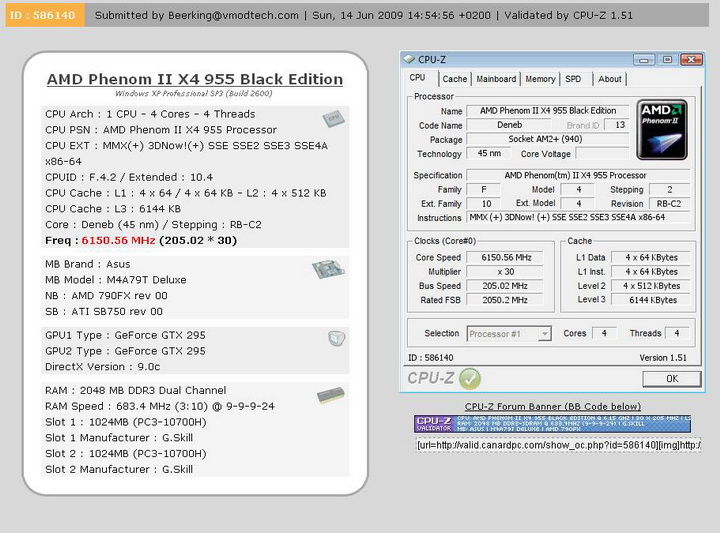Click the Level 3 value 6144 KBytes
Screen dimensions: 720x533
651,300
